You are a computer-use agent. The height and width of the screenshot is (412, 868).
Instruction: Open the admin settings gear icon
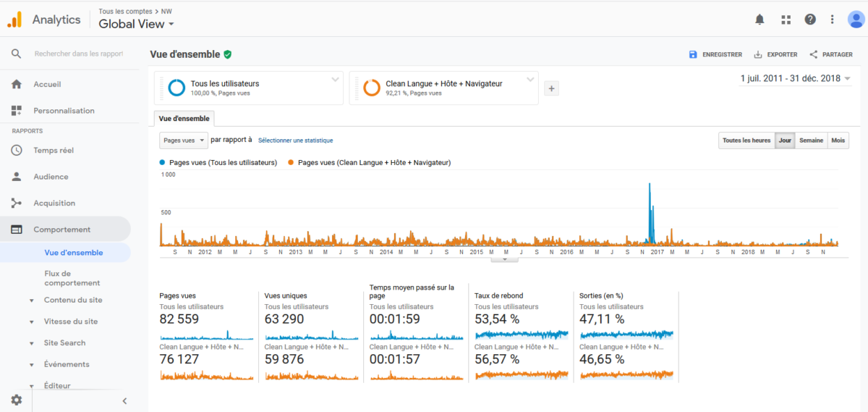16,400
